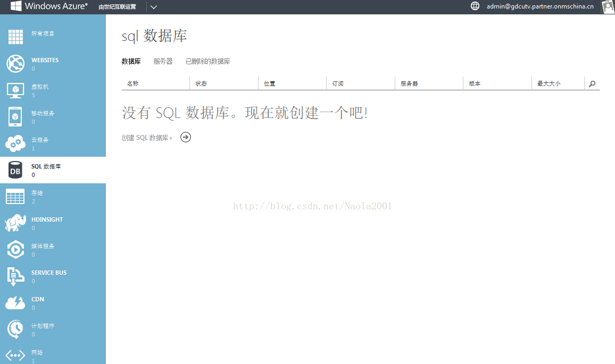The width and height of the screenshot is (615, 364).
Task: Open the admin@gdcutv account menu
Action: 540,6
